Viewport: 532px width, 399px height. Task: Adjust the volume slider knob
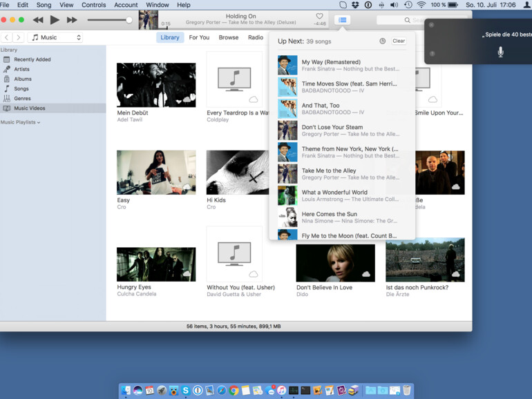(x=129, y=20)
